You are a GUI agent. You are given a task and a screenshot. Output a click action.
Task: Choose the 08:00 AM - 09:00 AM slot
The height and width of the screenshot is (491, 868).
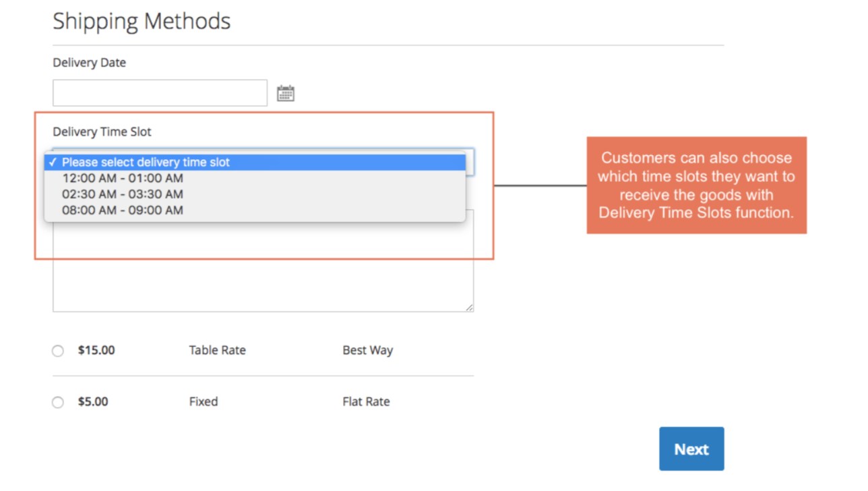click(x=123, y=210)
